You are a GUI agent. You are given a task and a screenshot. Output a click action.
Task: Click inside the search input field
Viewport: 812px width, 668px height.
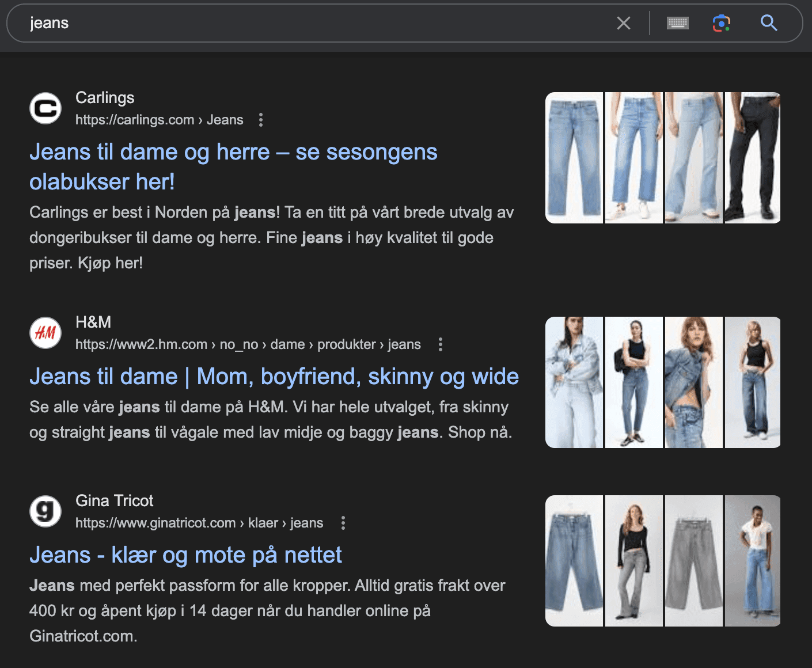pos(230,23)
